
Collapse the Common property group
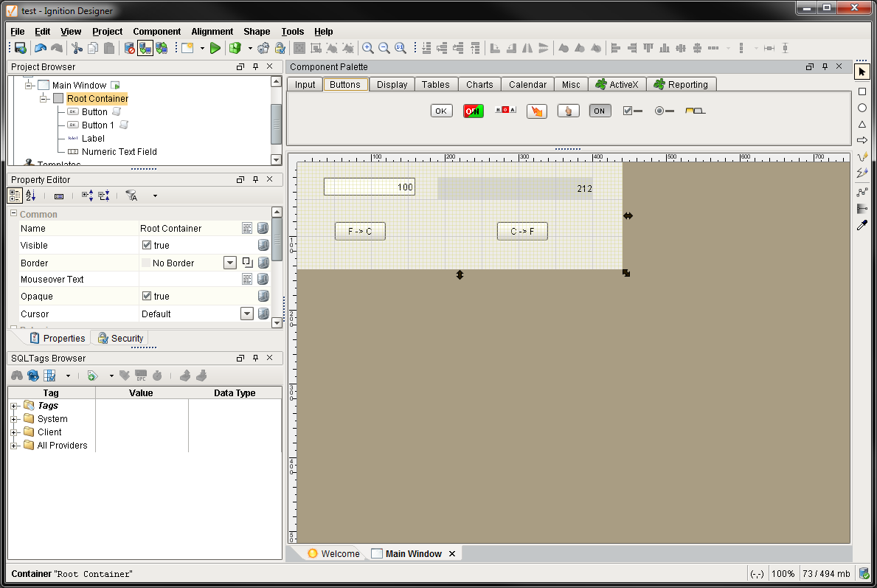tap(13, 213)
